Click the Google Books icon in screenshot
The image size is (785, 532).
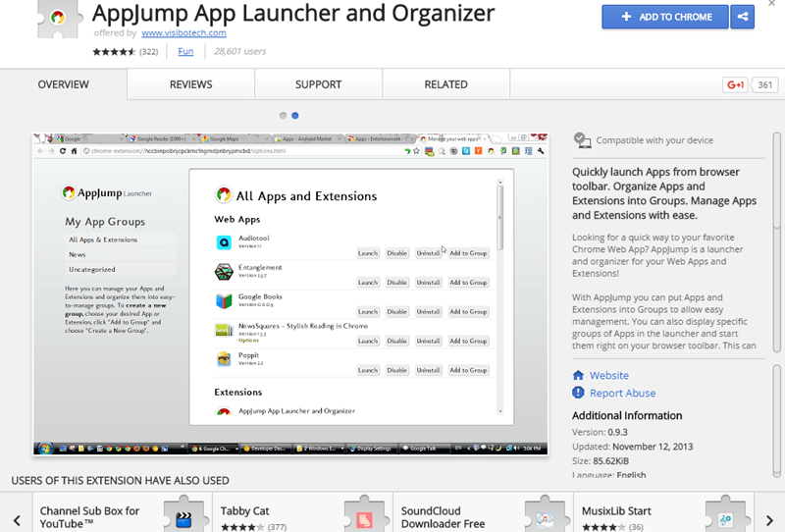pyautogui.click(x=224, y=301)
